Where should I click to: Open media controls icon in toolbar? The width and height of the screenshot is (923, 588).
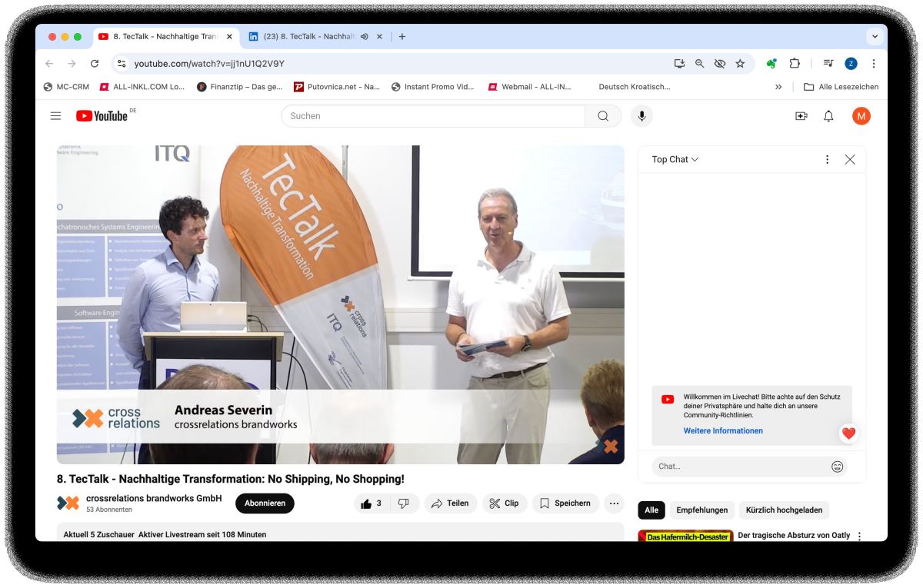click(828, 64)
